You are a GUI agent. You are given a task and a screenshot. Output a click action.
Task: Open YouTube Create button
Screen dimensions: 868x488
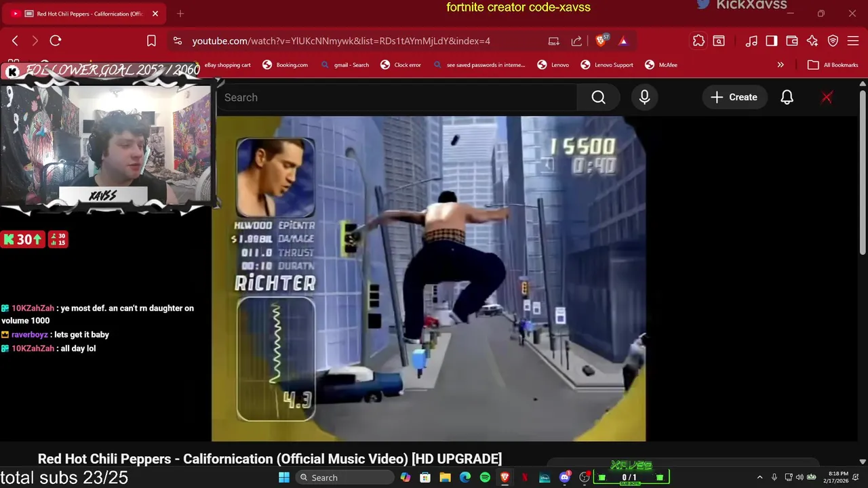734,98
